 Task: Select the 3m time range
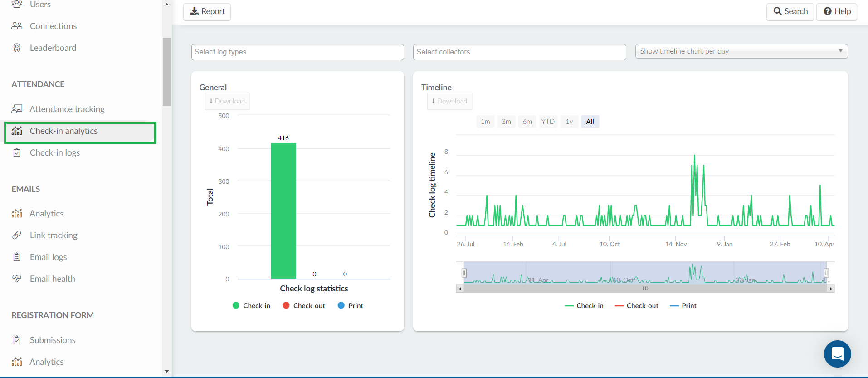coord(506,122)
